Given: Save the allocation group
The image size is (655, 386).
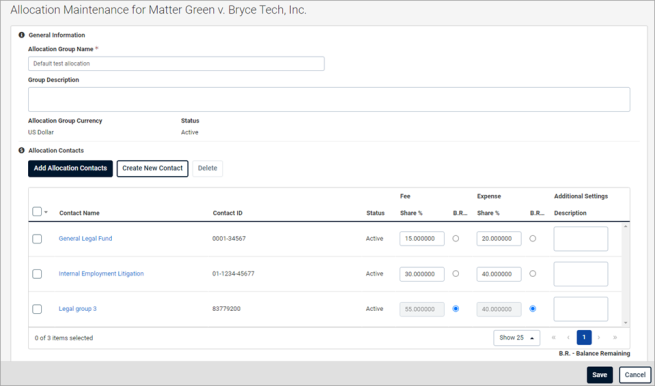Looking at the screenshot, I should [599, 375].
